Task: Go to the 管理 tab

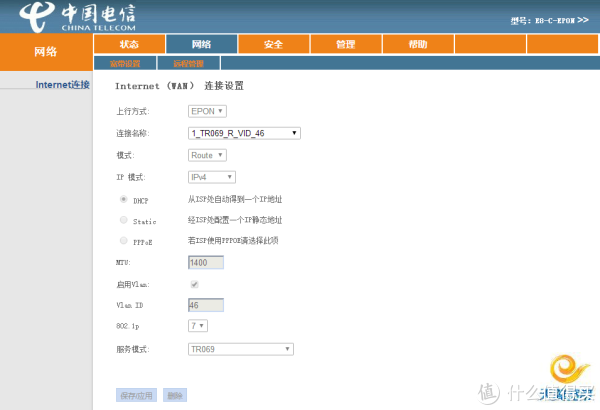Action: [x=346, y=44]
